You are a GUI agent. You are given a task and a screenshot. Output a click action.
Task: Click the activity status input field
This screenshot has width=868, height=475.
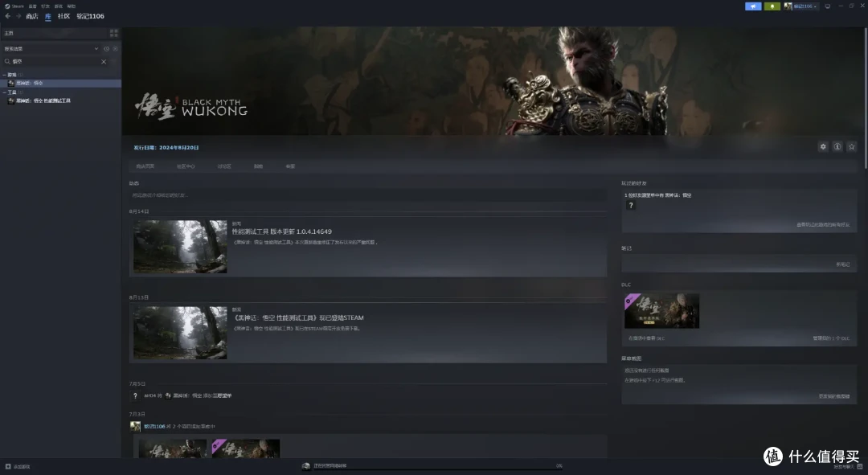click(367, 195)
